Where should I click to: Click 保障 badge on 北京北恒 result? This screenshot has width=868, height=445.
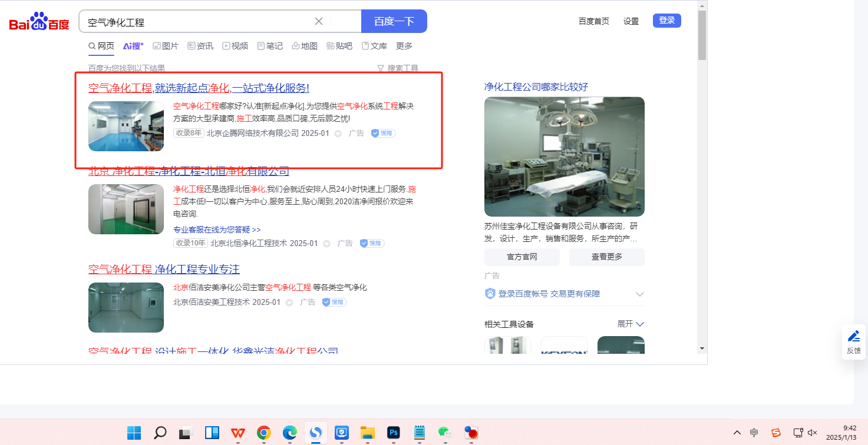372,243
